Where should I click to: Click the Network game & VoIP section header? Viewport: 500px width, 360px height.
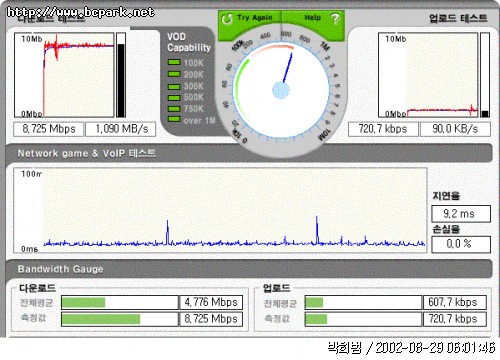pos(249,153)
